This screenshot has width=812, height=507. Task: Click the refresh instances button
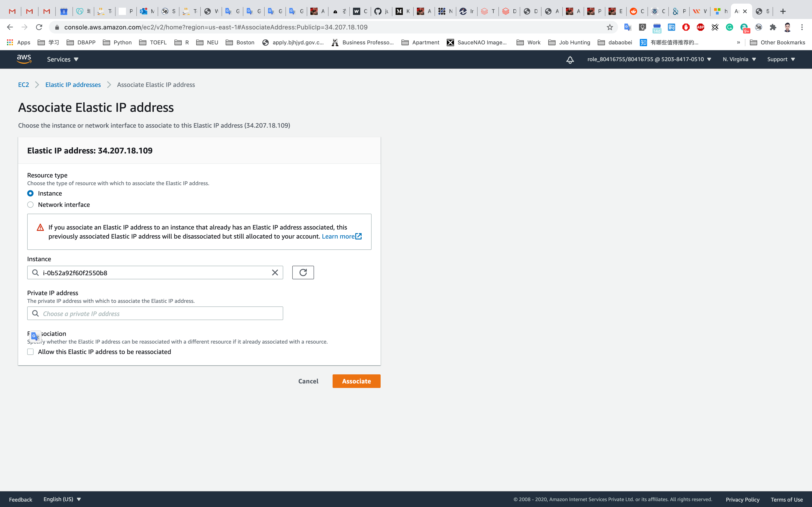point(303,273)
